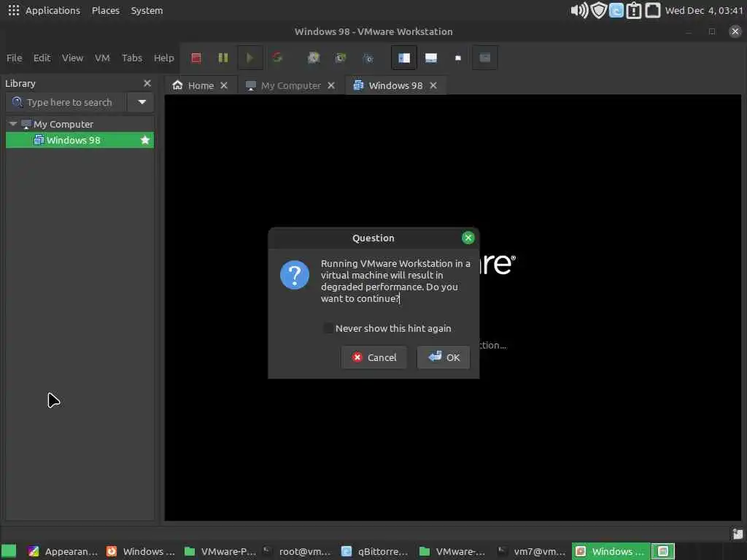Switch to the VMware-P folder taskbar item

tap(220, 551)
